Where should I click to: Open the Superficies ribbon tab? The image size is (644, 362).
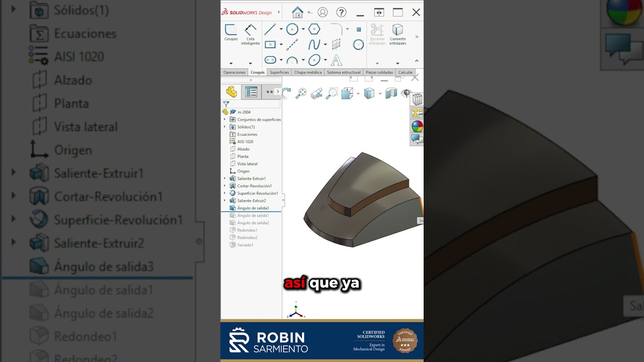pos(279,72)
